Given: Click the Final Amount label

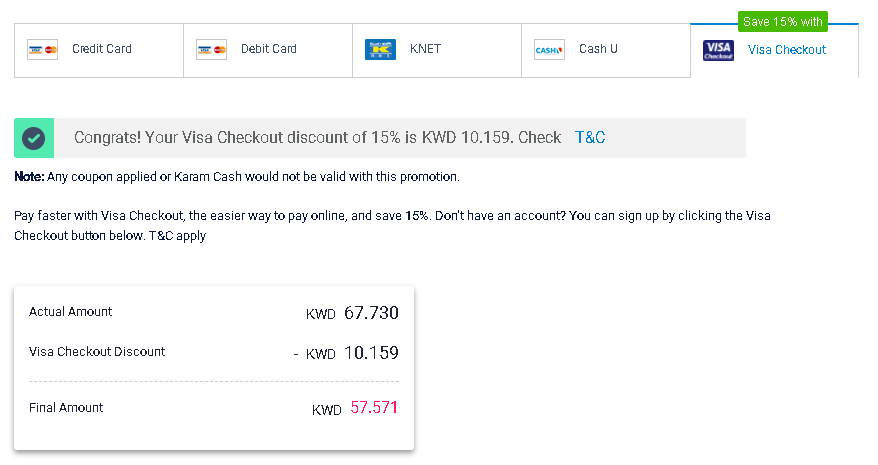Looking at the screenshot, I should click(66, 408).
